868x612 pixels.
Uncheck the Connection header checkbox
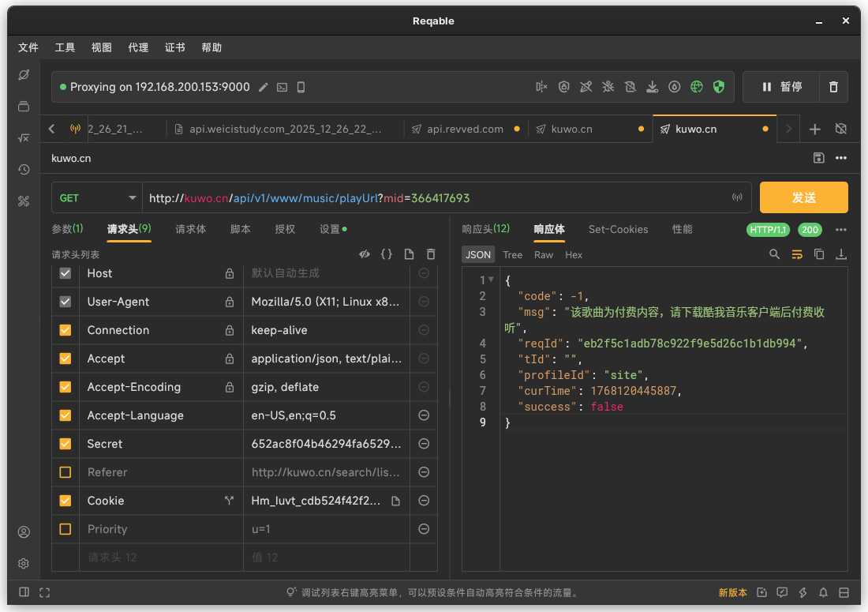click(x=65, y=330)
